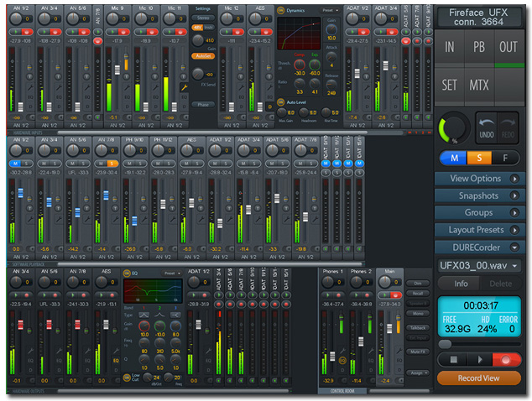This screenshot has height=401, width=532.
Task: Open the UFX03_00.wav file dropdown
Action: coord(480,266)
